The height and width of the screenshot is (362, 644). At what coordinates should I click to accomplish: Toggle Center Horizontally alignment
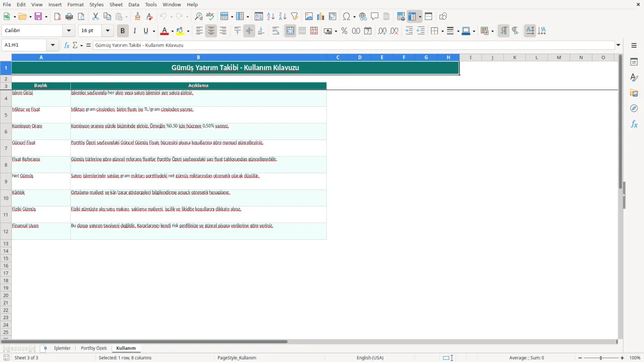[211, 31]
